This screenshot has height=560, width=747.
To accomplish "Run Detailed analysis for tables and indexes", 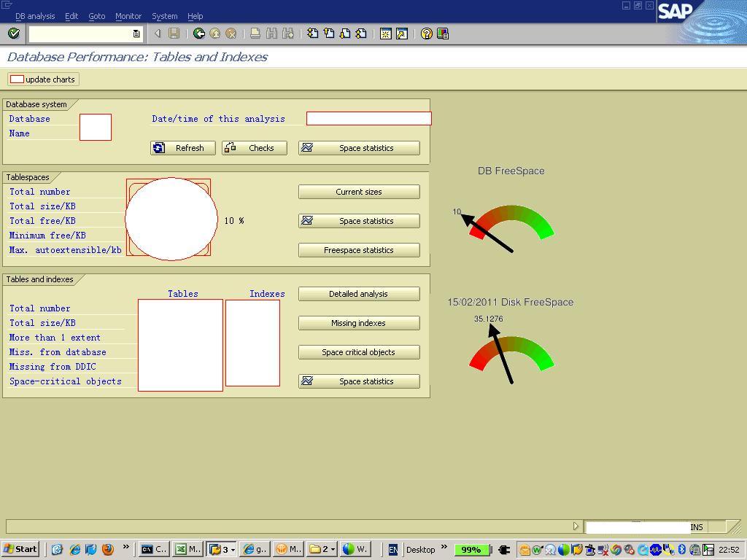I will (x=358, y=294).
